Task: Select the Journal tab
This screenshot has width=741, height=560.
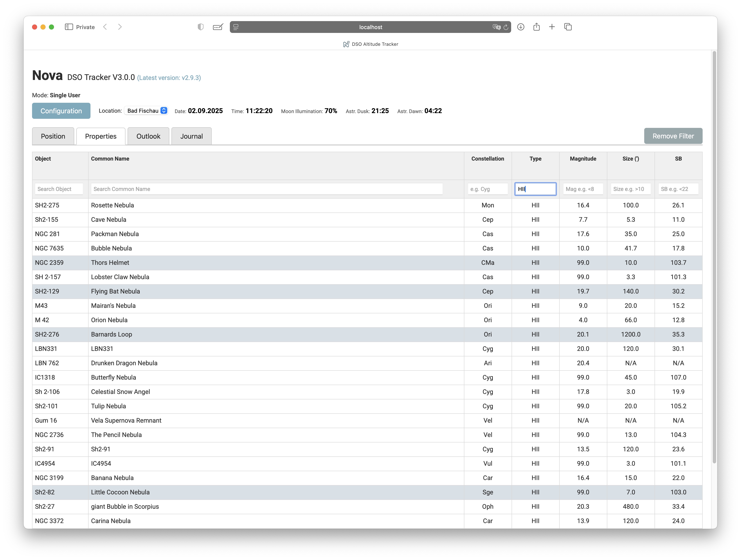Action: [191, 136]
